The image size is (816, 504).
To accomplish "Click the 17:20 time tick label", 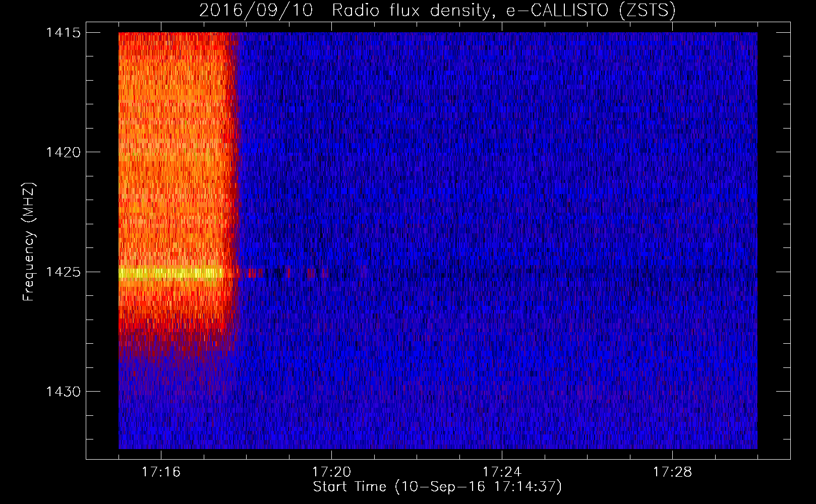I will click(331, 472).
